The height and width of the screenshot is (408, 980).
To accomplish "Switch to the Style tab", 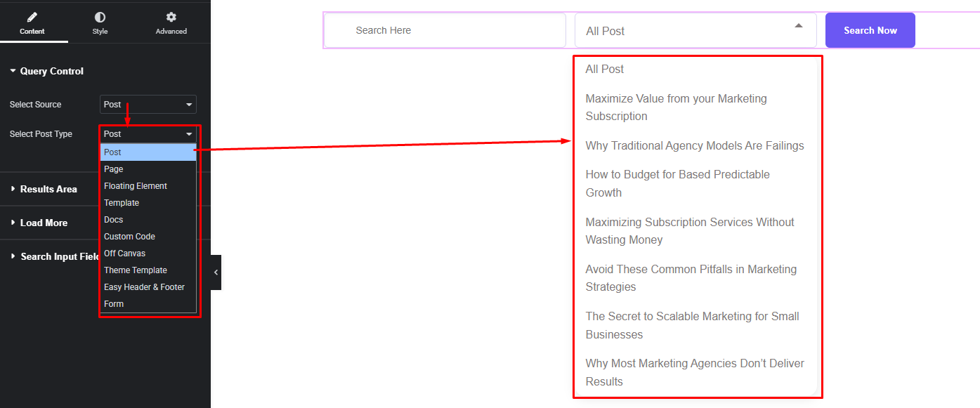I will tap(100, 17).
